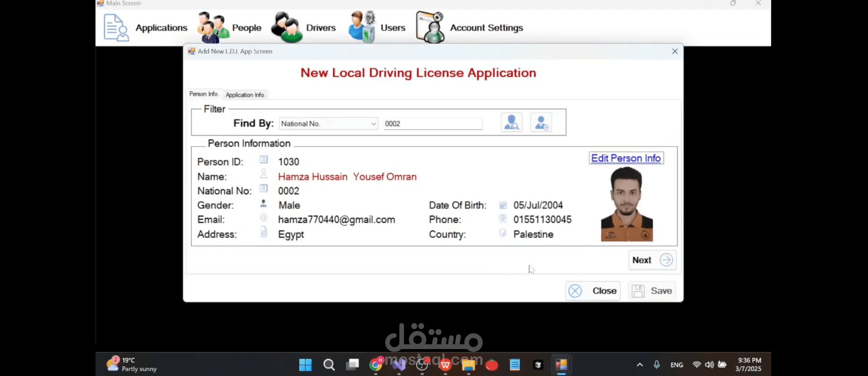Screen dimensions: 868x376
Task: Click the Address icon
Action: coord(264,232)
